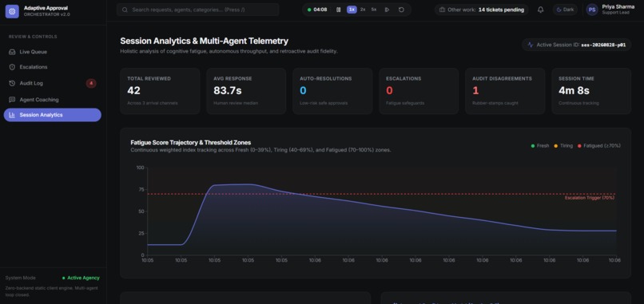This screenshot has height=304, width=644.
Task: Click the reset session icon
Action: pos(401,10)
